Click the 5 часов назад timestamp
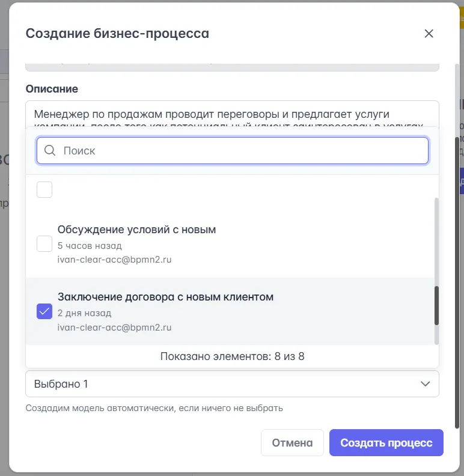This screenshot has width=464, height=476. (90, 245)
